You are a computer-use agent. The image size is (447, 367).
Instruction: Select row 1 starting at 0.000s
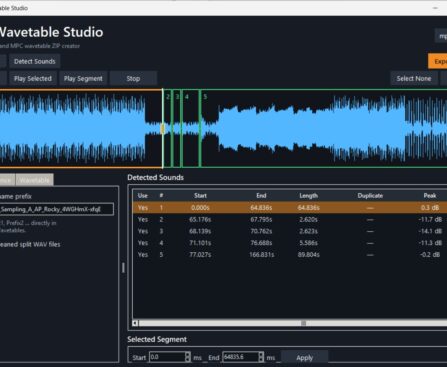(x=290, y=208)
